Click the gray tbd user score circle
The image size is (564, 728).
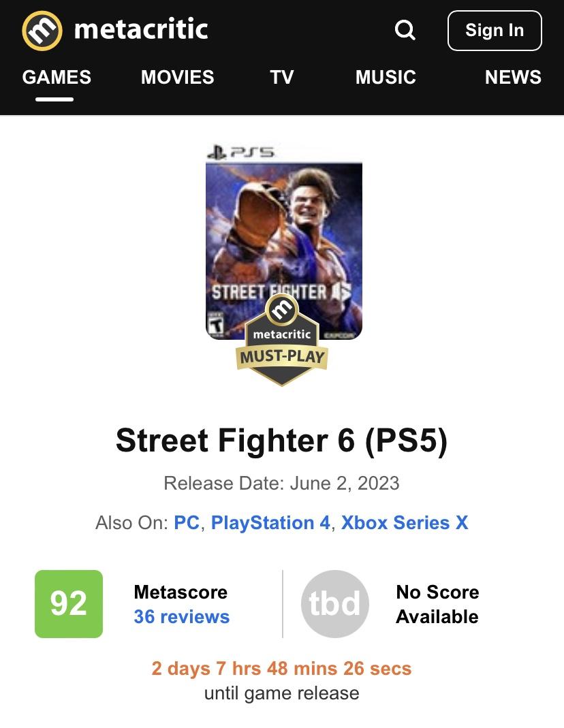[334, 603]
